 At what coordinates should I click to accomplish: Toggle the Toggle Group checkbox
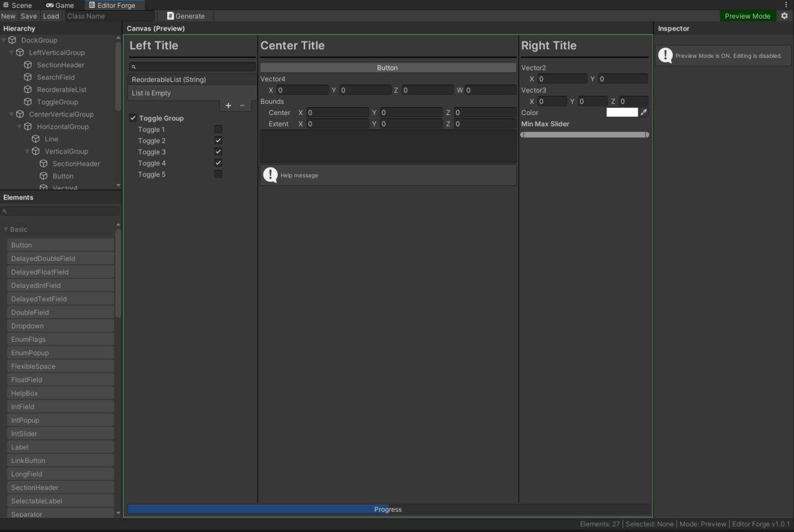pos(133,118)
